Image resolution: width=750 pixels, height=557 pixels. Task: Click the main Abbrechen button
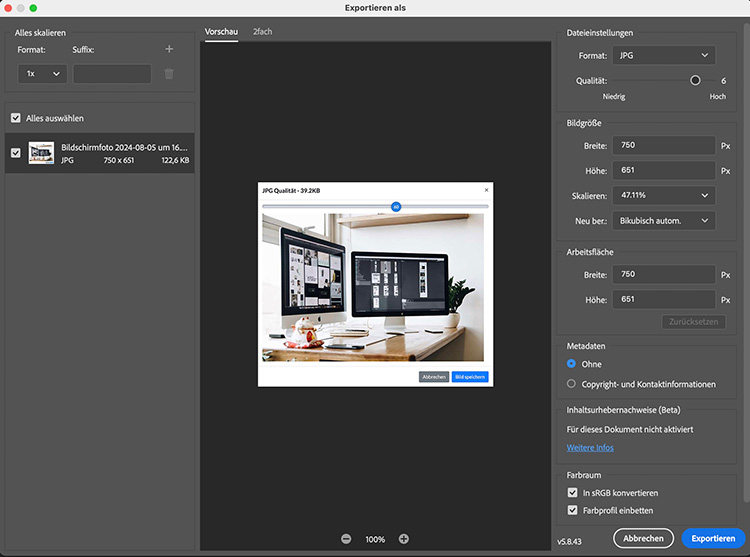(x=643, y=538)
